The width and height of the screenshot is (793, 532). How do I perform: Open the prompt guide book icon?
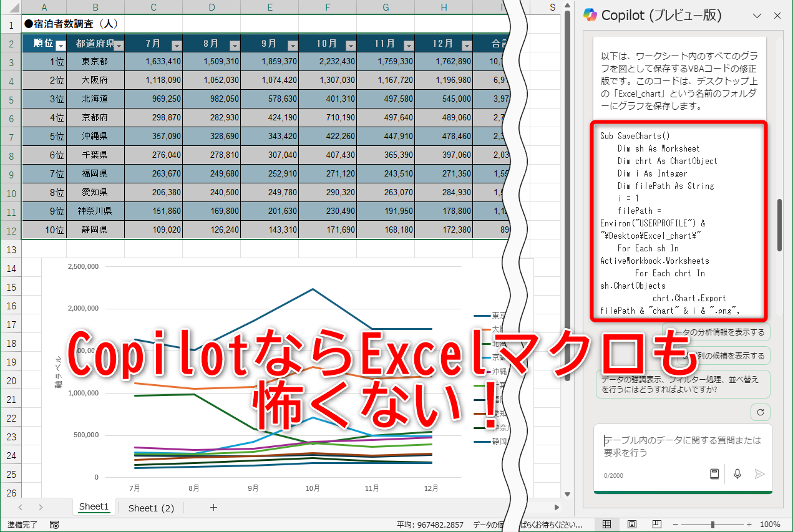pyautogui.click(x=715, y=474)
